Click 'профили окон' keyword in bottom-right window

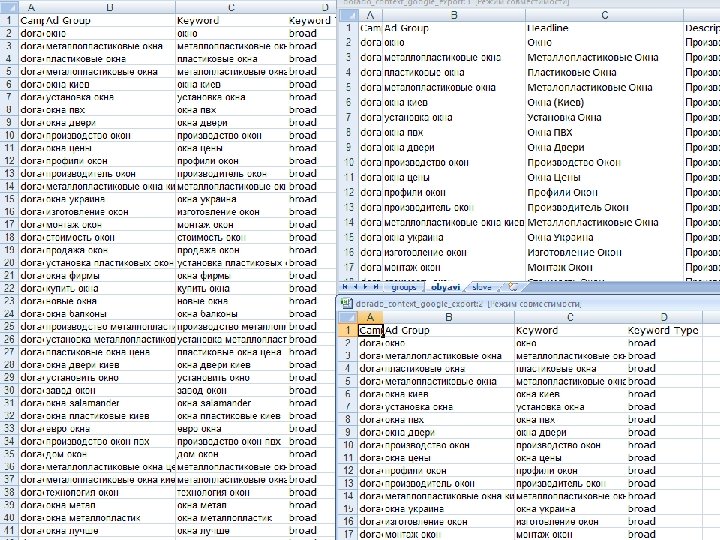click(x=570, y=471)
